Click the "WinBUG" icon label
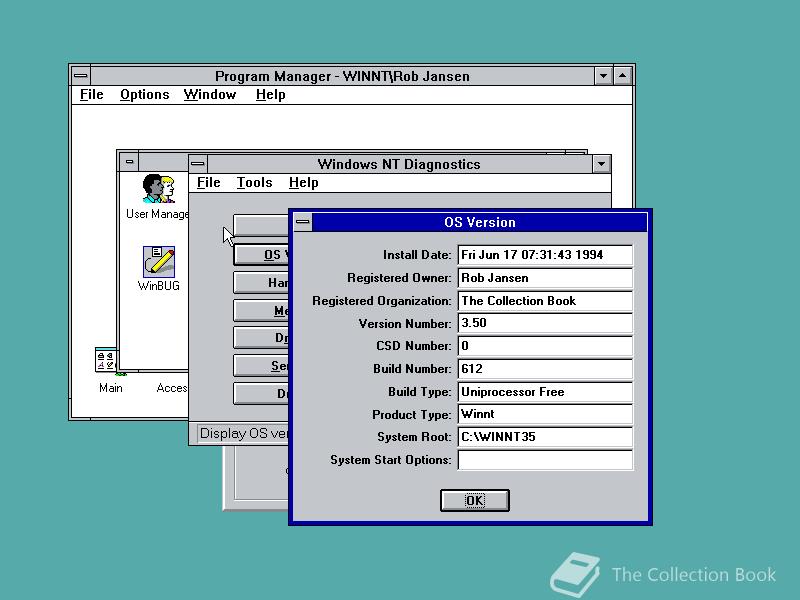Screen dimensions: 800x600 pos(159,286)
